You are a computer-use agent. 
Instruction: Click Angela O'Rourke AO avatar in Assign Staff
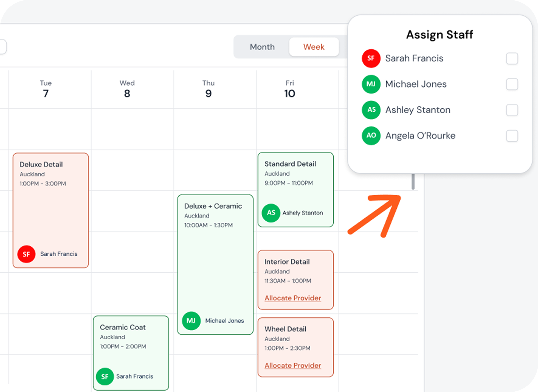[x=371, y=136]
